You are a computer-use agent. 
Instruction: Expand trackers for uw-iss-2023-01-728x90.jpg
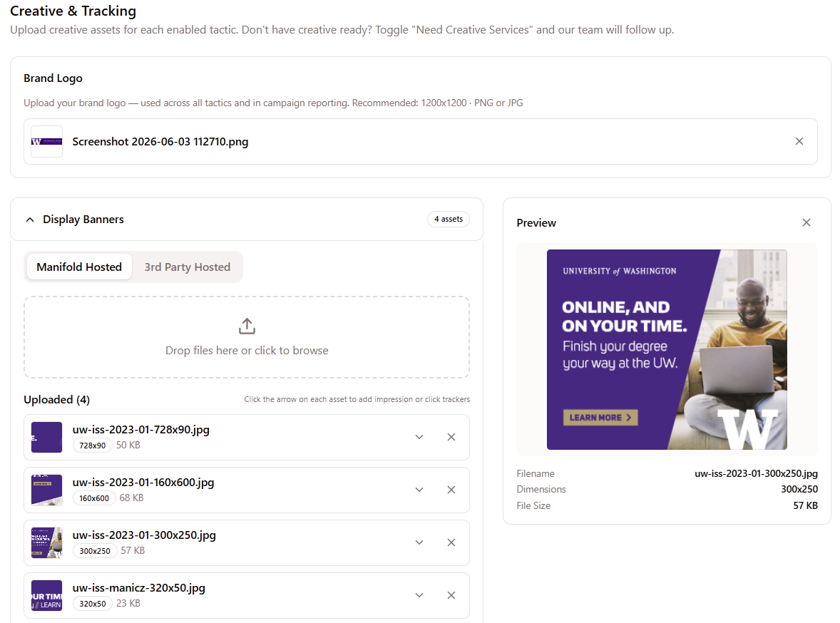tap(419, 437)
